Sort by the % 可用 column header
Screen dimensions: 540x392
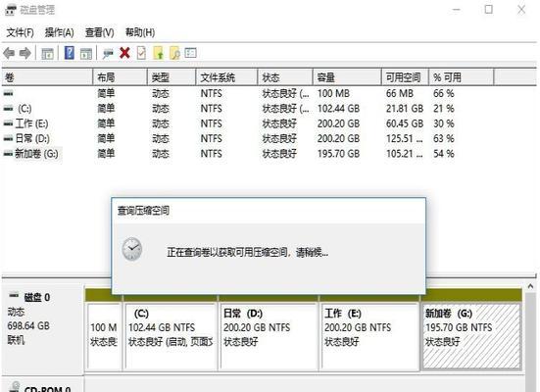click(x=462, y=77)
